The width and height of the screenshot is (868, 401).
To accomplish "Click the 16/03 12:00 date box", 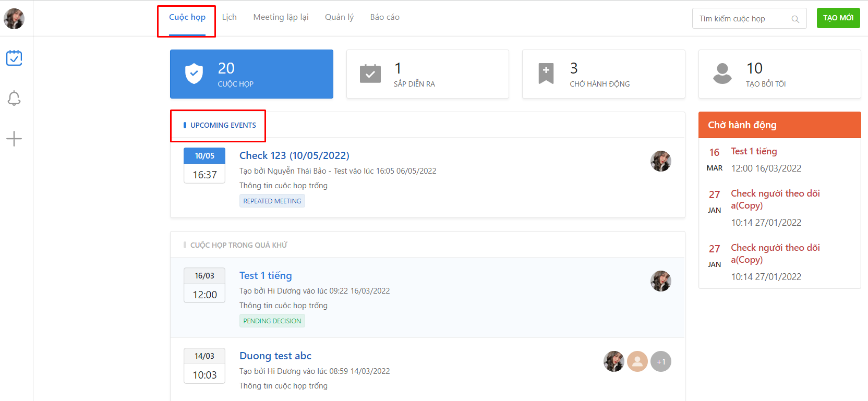I will click(x=204, y=285).
